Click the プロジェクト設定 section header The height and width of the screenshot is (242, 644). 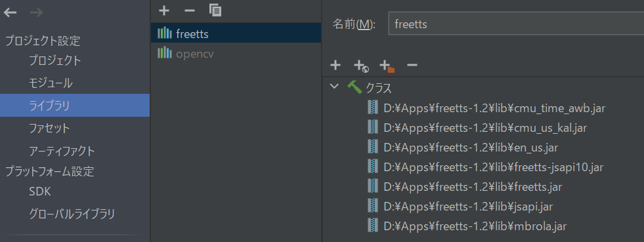pyautogui.click(x=42, y=41)
